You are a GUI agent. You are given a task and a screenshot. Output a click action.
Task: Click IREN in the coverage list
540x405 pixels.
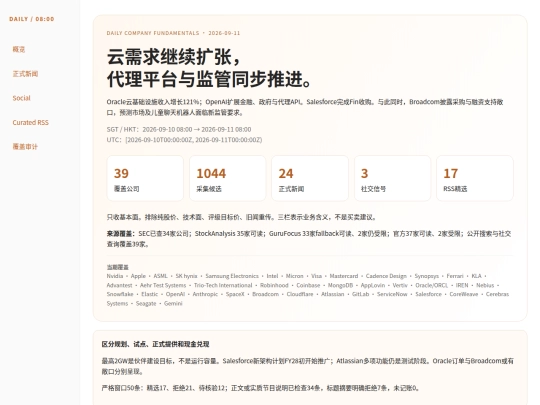[x=462, y=285]
